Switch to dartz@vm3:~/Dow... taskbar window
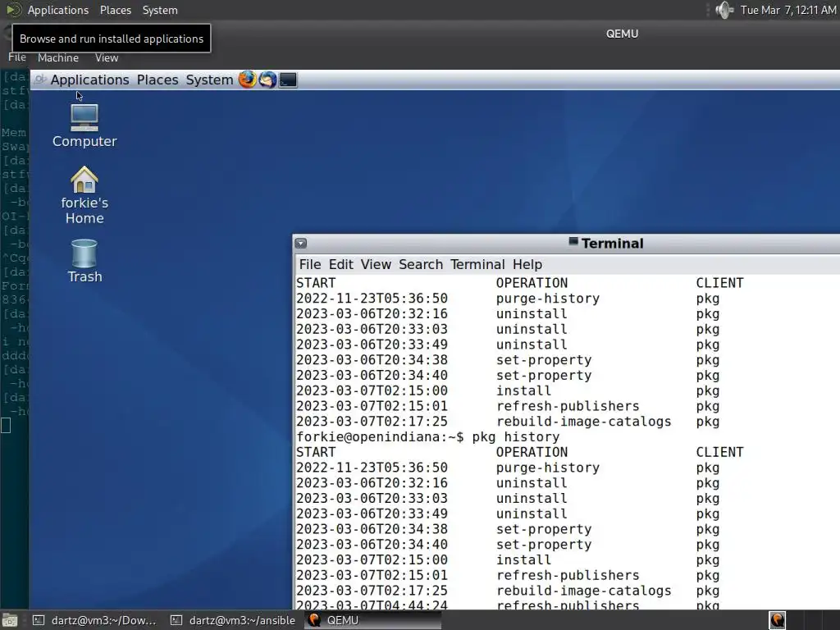840x630 pixels. click(94, 620)
